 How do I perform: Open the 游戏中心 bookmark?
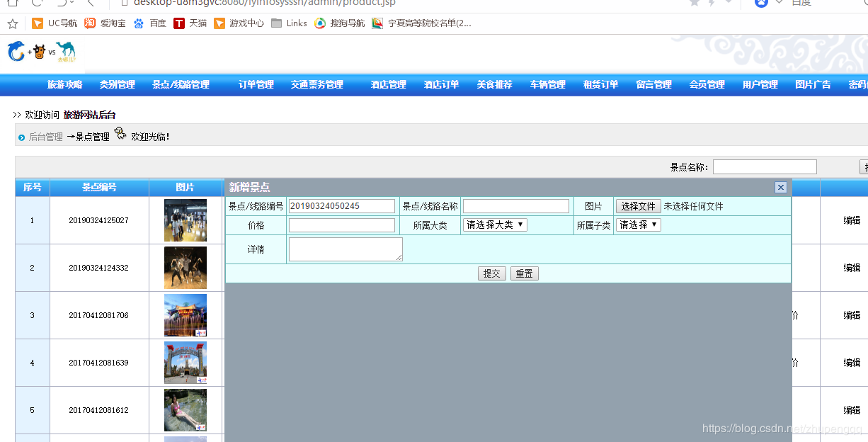239,23
